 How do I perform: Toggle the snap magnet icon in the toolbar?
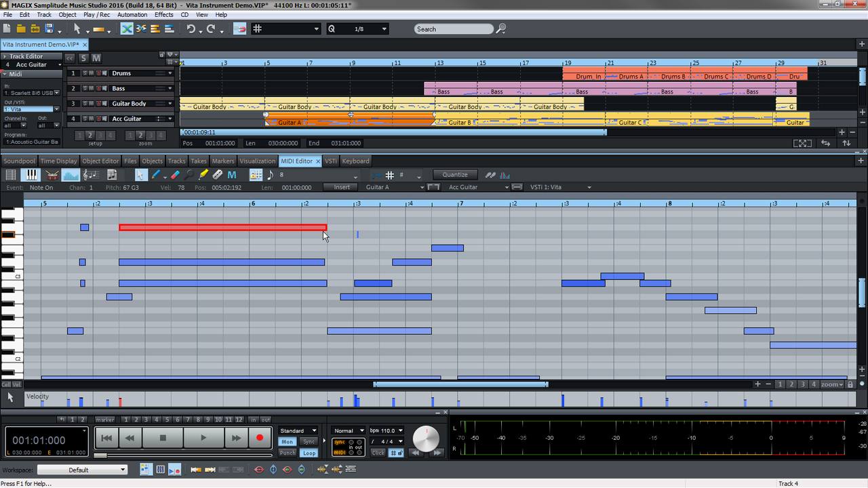[239, 29]
